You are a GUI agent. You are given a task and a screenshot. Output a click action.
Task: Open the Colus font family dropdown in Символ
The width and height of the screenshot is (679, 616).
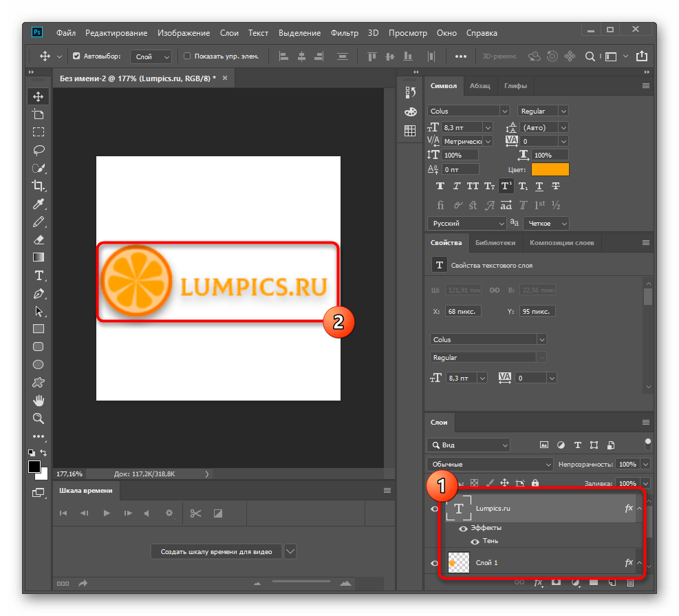pyautogui.click(x=504, y=111)
